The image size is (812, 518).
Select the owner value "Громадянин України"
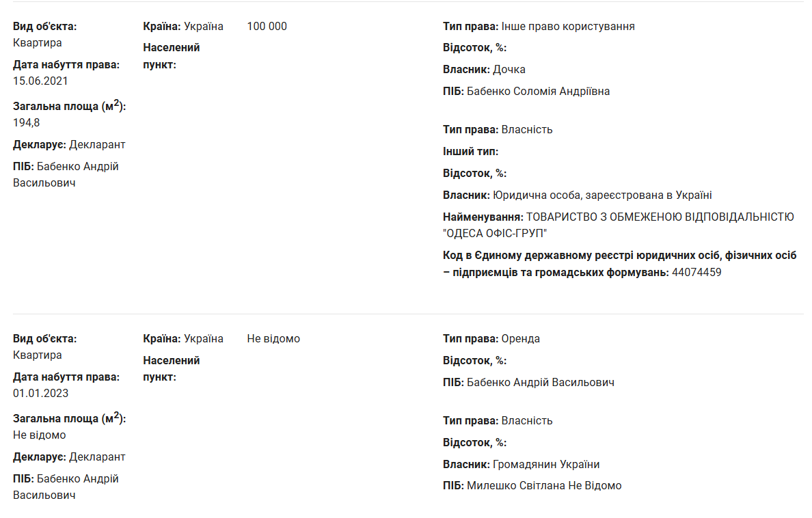[x=546, y=465]
